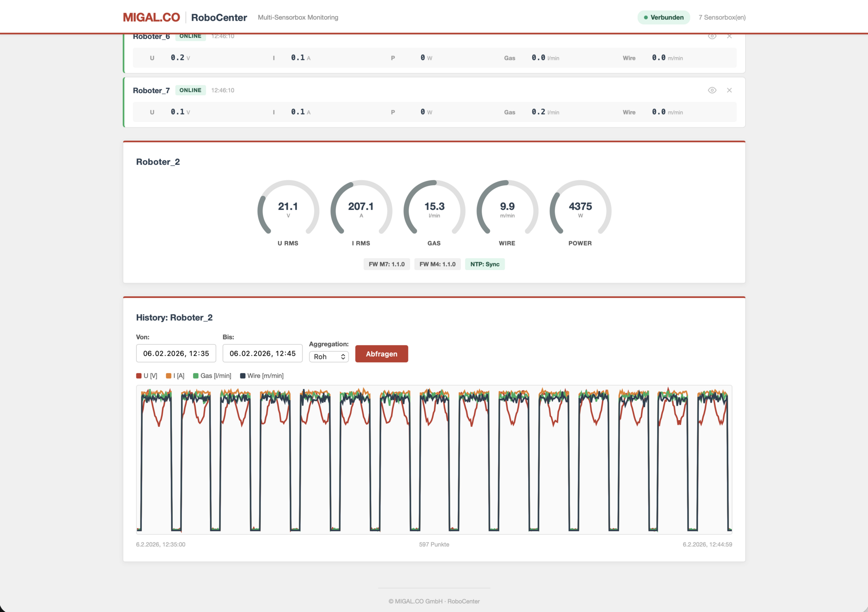Open the Aggregation dropdown set to Roh

(329, 357)
